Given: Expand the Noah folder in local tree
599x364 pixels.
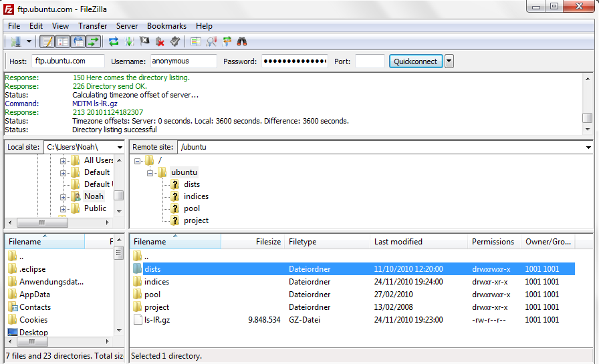Looking at the screenshot, I should (x=63, y=197).
